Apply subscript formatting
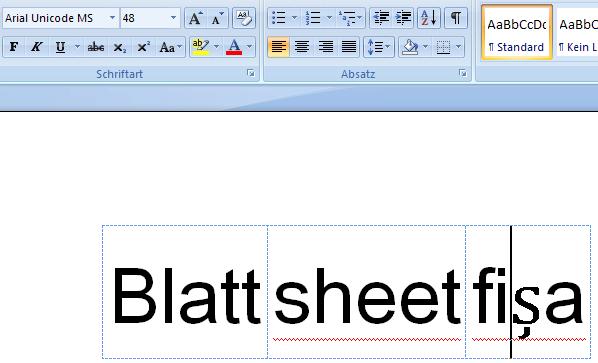The image size is (598, 363). 119,47
